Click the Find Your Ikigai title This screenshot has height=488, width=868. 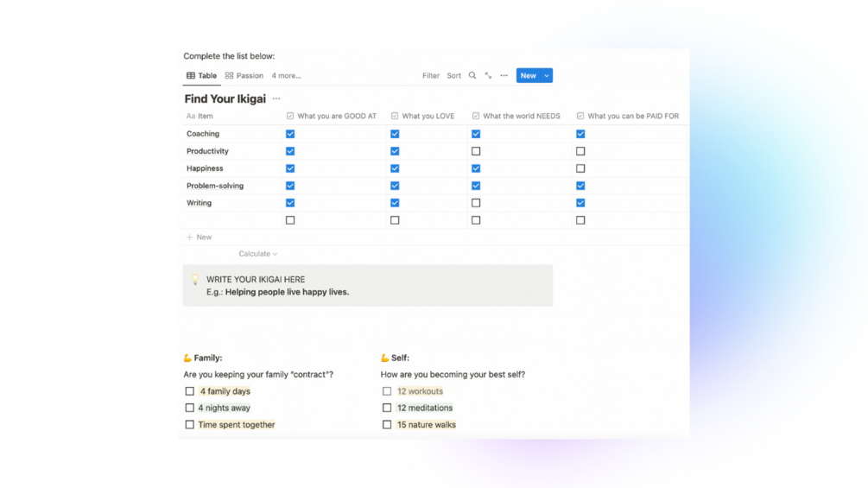225,98
